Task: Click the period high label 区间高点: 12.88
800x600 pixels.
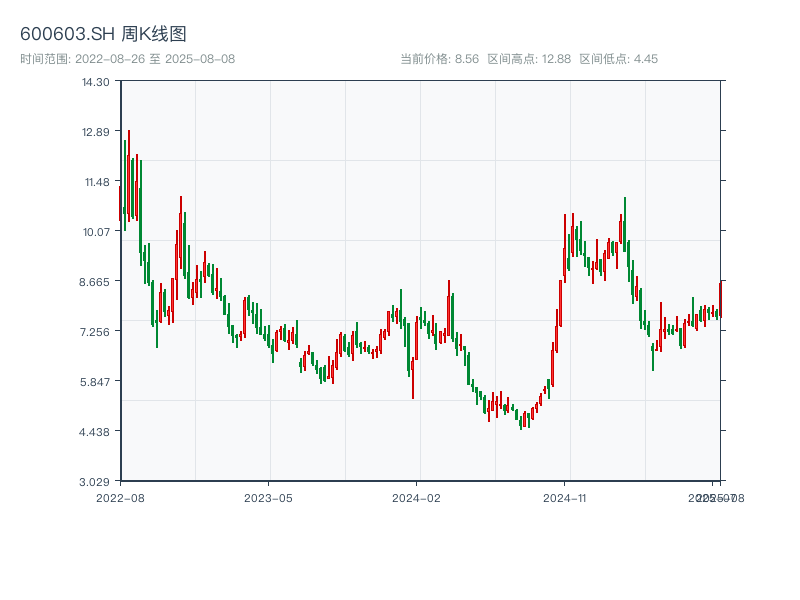Action: pyautogui.click(x=529, y=59)
